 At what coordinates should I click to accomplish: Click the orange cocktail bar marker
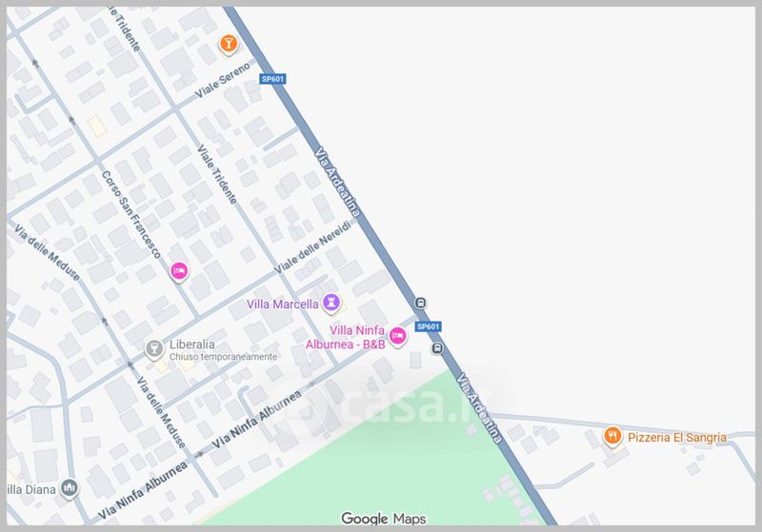tap(228, 44)
